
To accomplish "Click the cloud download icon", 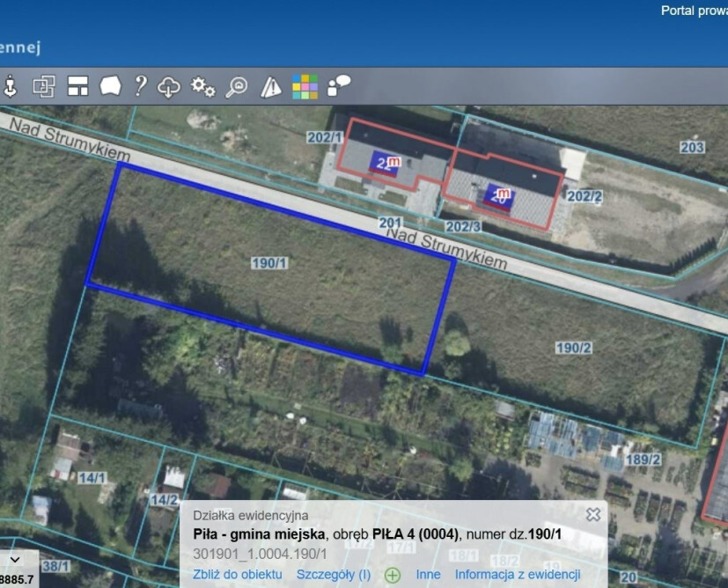I will tap(169, 86).
